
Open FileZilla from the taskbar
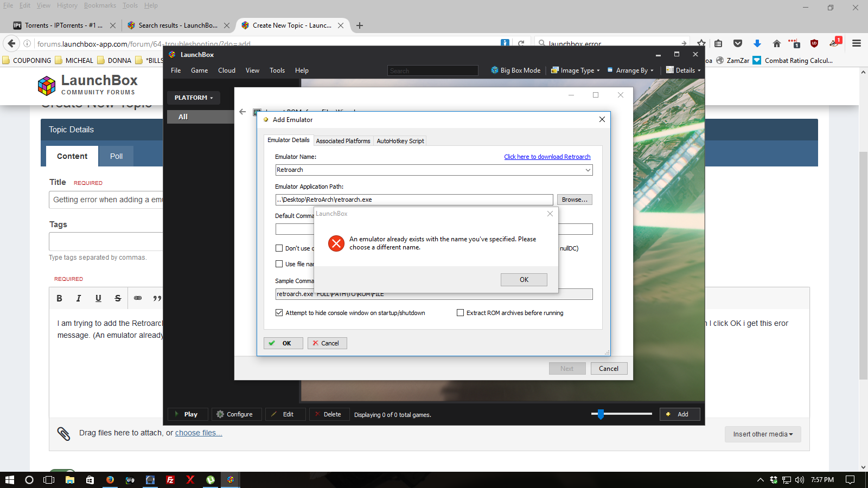[170, 480]
